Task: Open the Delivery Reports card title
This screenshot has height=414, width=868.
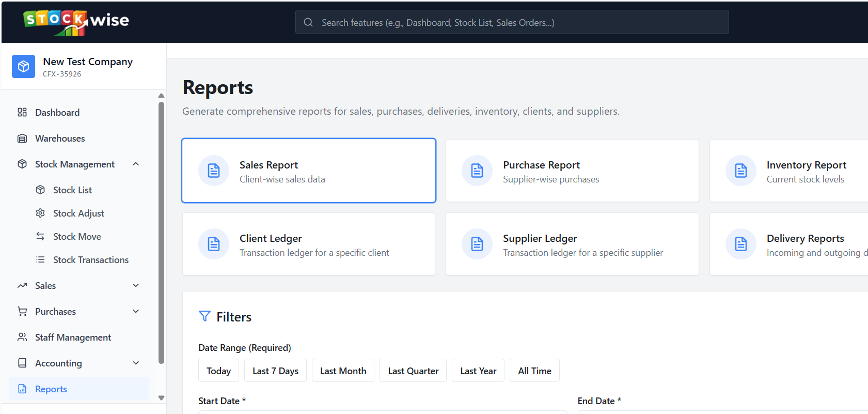Action: (805, 238)
